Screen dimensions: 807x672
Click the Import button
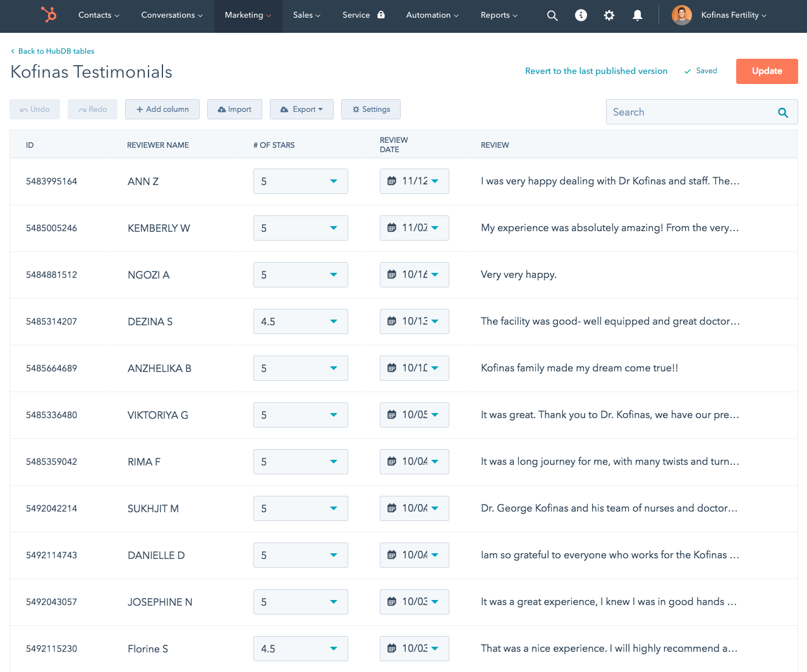click(x=235, y=109)
